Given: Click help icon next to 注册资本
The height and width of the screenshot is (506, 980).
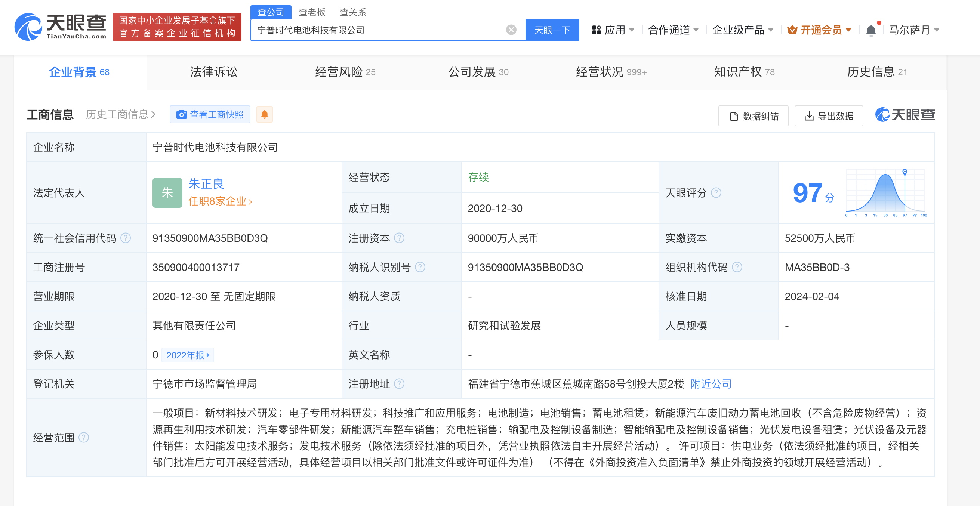Looking at the screenshot, I should (399, 238).
